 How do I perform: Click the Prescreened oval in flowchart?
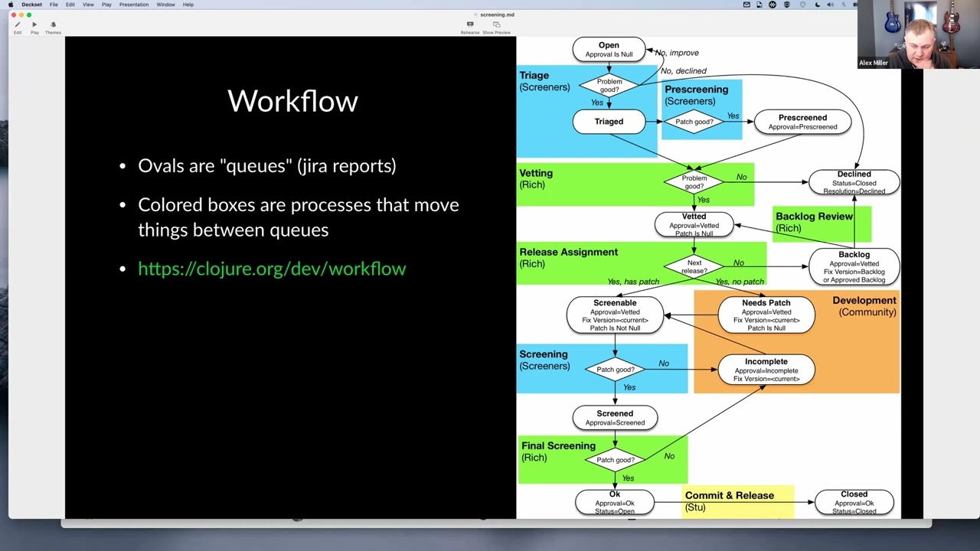pyautogui.click(x=802, y=122)
